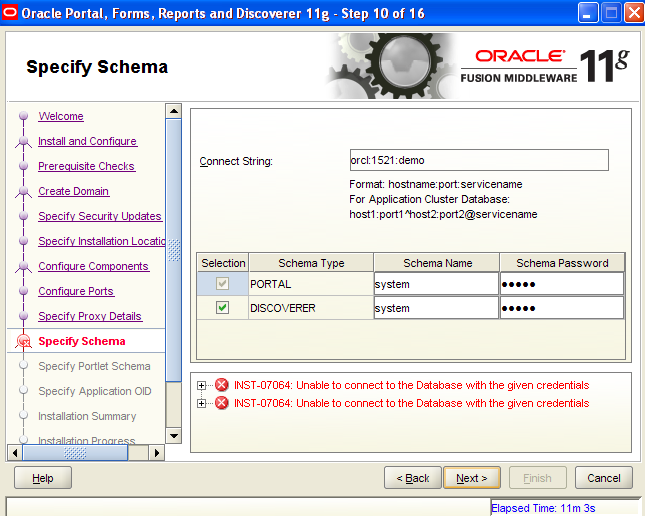Click the first INST-07064 error message text

pos(411,385)
